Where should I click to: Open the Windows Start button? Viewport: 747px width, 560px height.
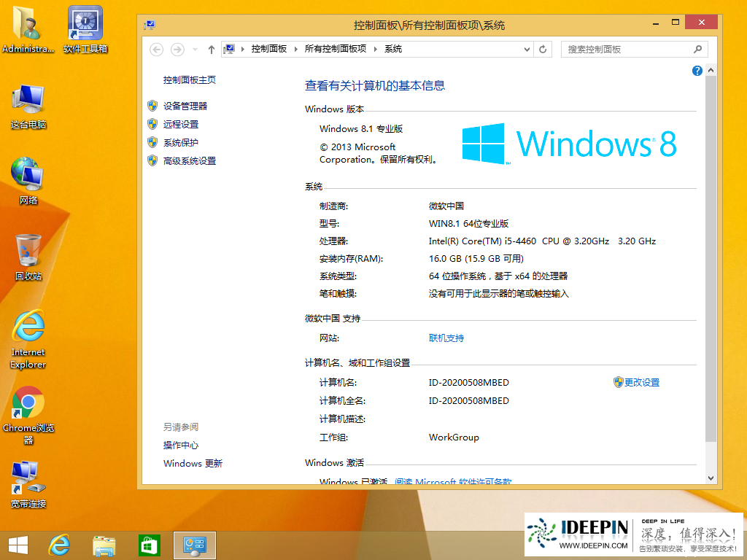click(18, 545)
